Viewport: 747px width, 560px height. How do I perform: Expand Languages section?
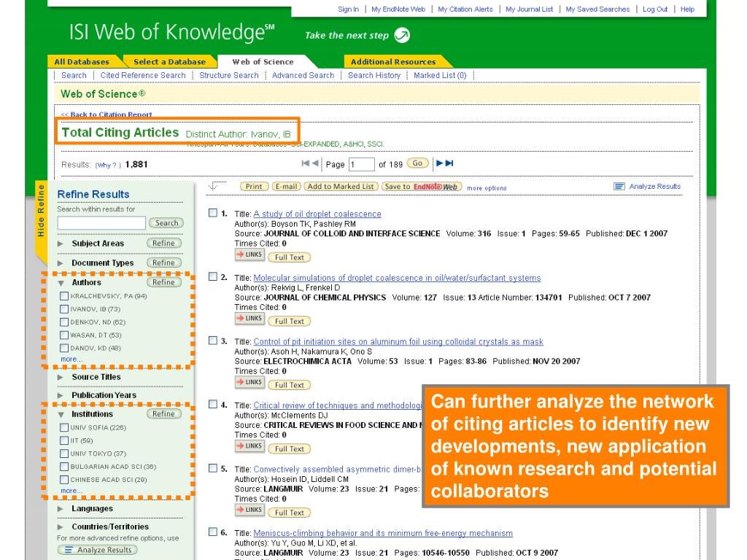(61, 509)
